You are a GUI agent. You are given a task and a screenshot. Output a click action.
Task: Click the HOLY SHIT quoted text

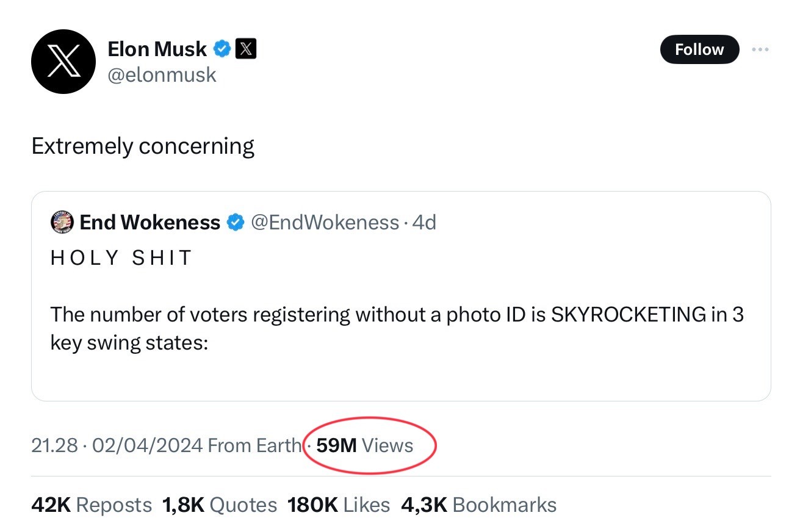(121, 258)
